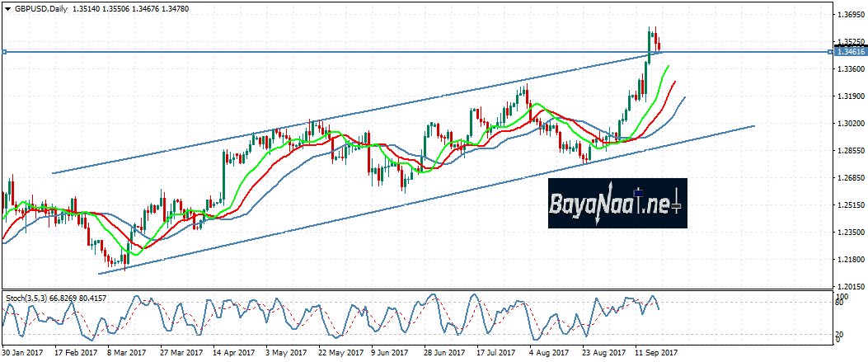
Task: Select the green moving average line end
Action: click(667, 66)
